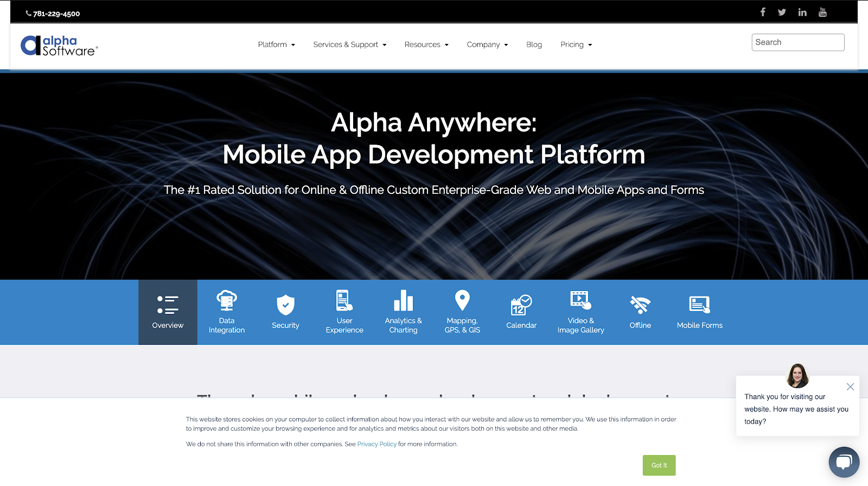Select the Security shield icon
Image resolution: width=868 pixels, height=486 pixels.
coord(285,305)
